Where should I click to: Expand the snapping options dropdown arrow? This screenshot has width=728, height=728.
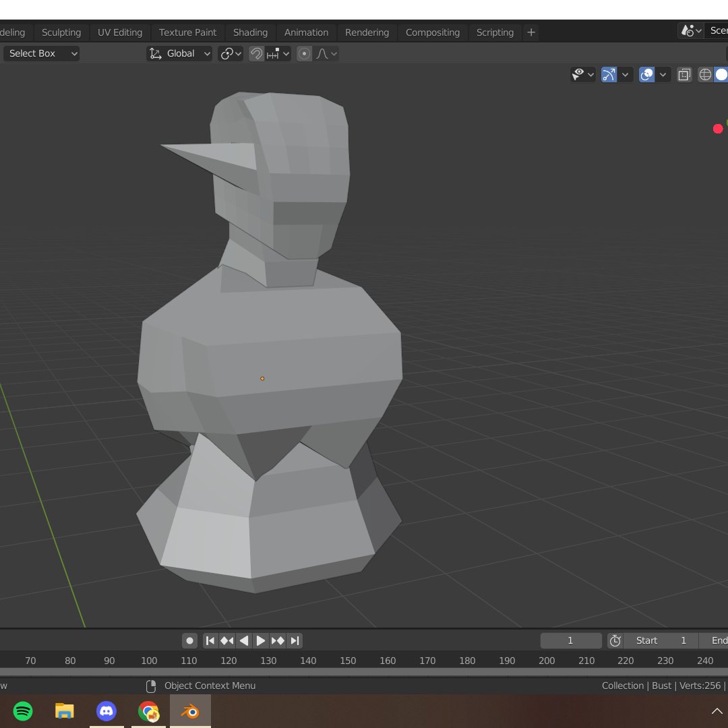286,53
